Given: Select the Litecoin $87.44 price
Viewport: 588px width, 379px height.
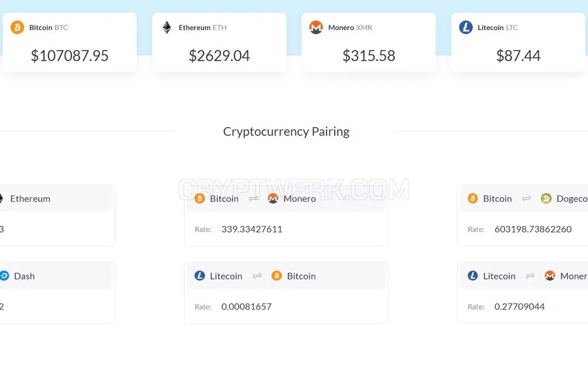Looking at the screenshot, I should tap(518, 56).
